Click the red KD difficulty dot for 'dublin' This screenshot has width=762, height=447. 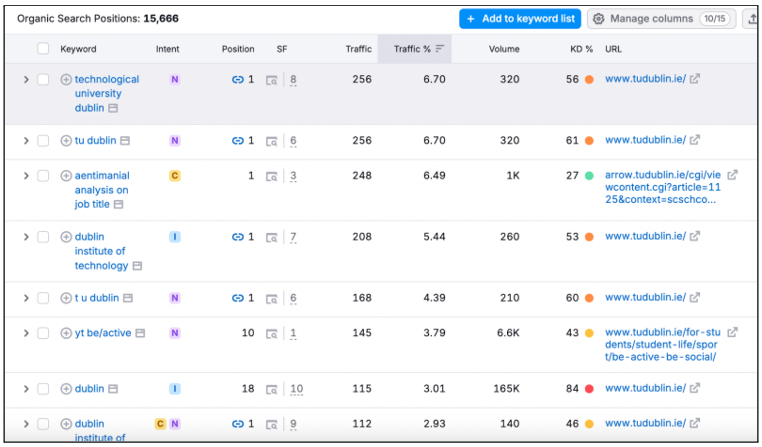[589, 389]
